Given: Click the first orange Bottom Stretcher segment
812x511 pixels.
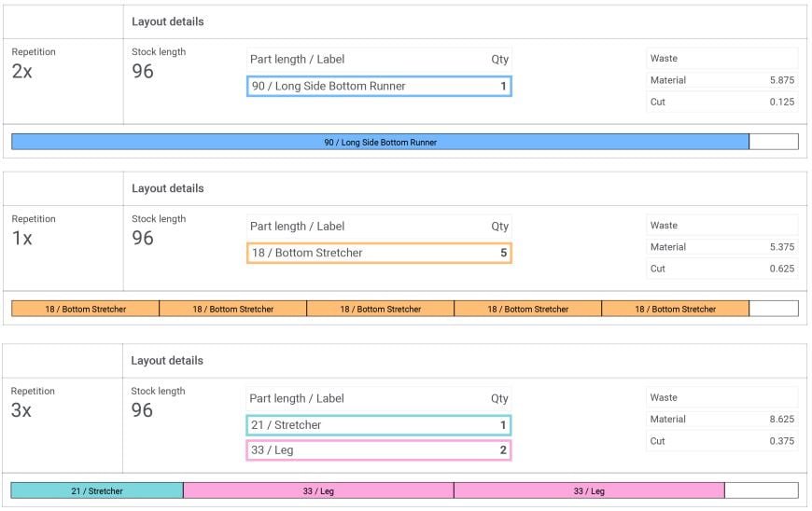Looking at the screenshot, I should (x=85, y=309).
